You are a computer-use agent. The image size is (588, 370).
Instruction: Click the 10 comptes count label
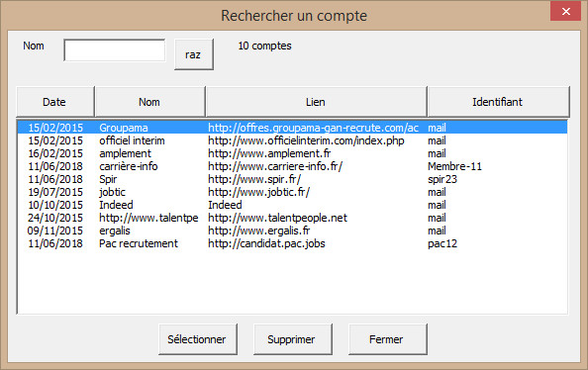(x=264, y=46)
